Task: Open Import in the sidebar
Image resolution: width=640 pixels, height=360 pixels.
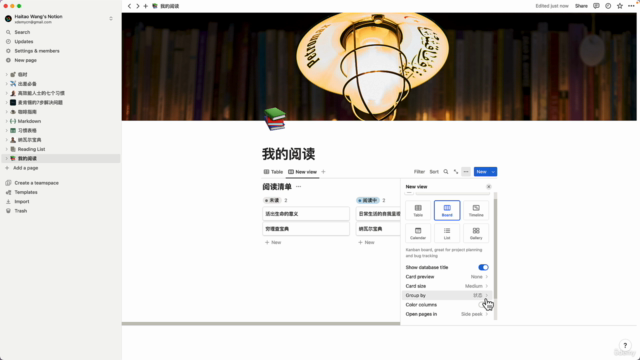Action: (22, 202)
